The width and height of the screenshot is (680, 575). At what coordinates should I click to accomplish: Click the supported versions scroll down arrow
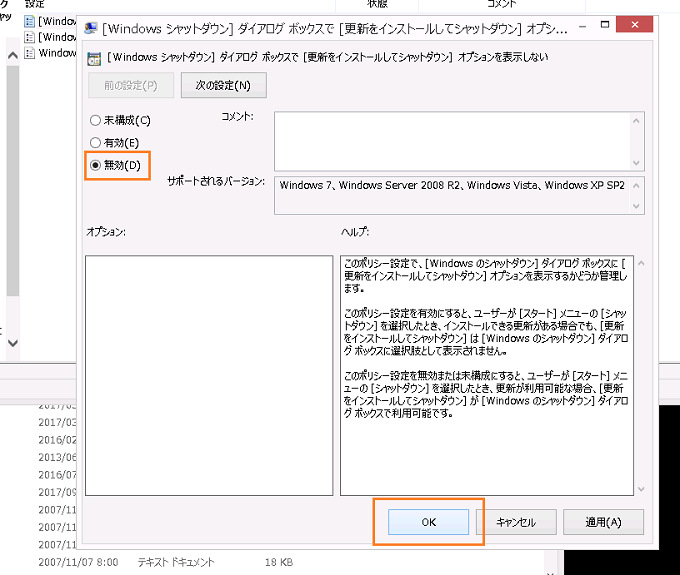(x=636, y=206)
